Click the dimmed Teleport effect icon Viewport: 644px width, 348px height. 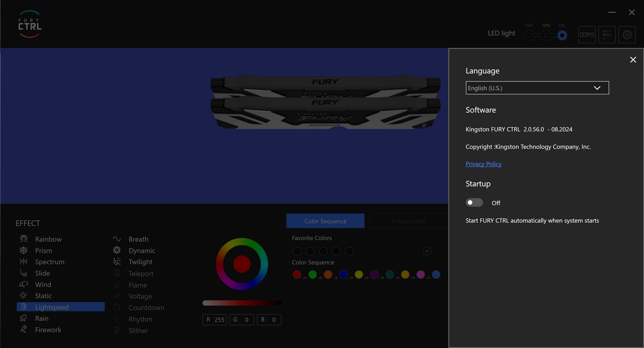coord(117,273)
